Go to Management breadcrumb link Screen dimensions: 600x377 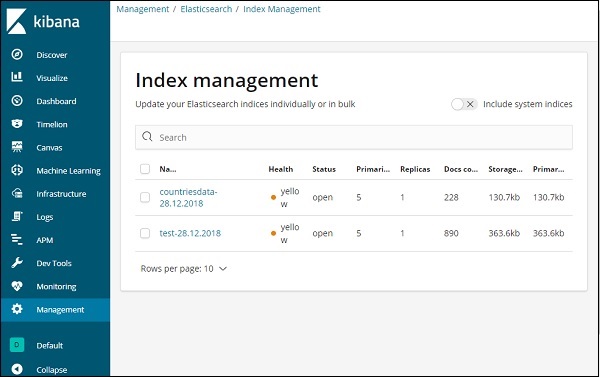coord(143,9)
